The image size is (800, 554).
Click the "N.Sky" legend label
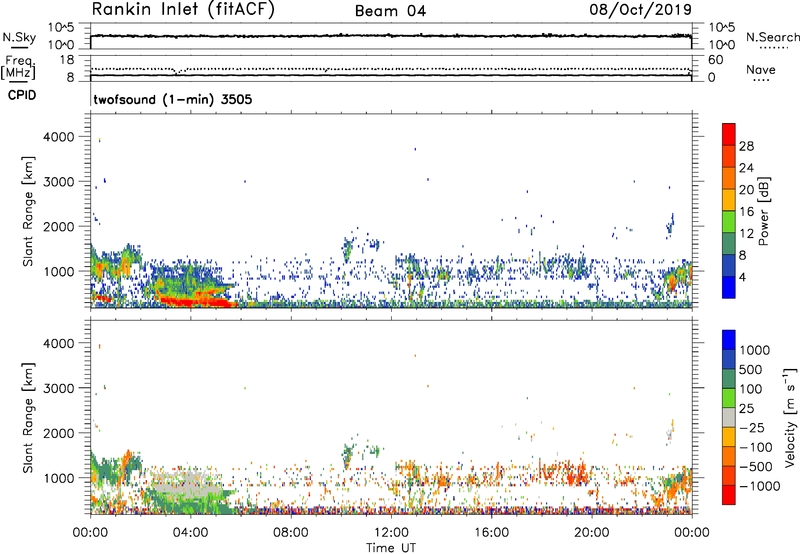tap(19, 37)
